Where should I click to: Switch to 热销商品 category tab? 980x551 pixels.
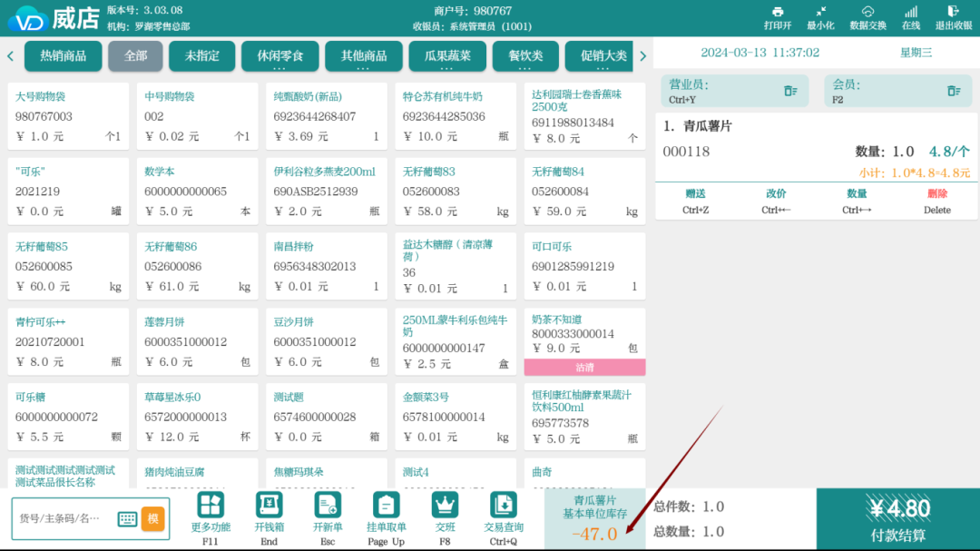coord(63,56)
